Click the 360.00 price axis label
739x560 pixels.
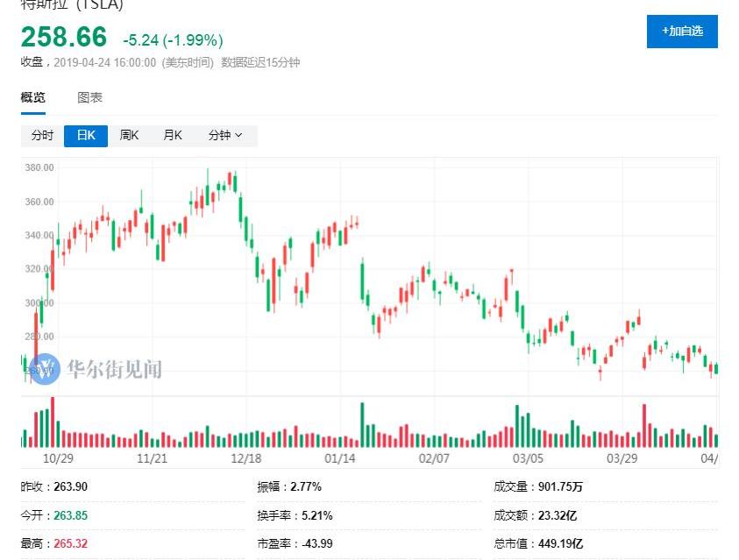pos(39,202)
